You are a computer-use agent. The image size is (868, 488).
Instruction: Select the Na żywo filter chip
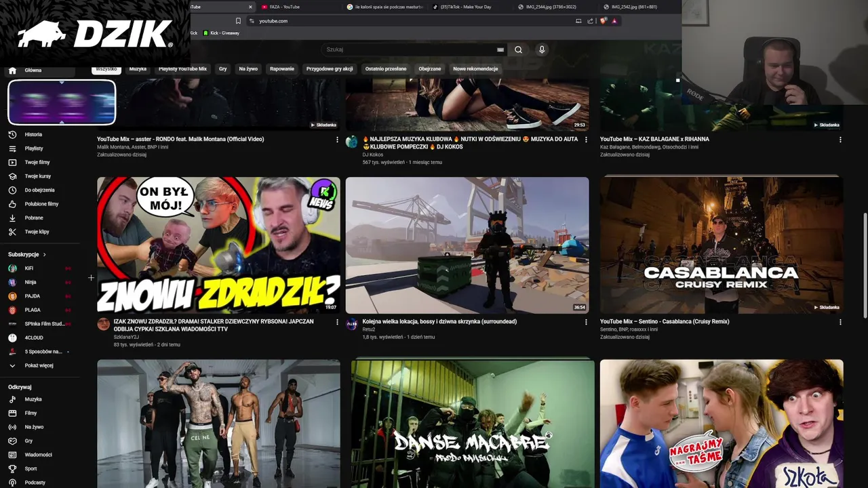pyautogui.click(x=248, y=69)
